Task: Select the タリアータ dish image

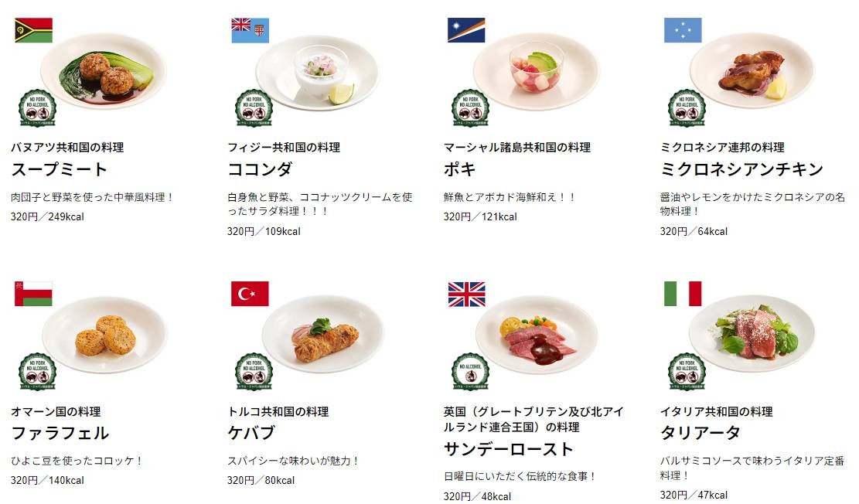Action: click(752, 334)
